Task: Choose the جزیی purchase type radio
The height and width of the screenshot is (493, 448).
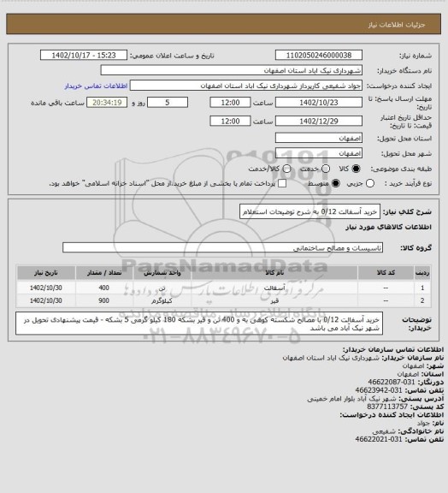Action: click(x=370, y=183)
